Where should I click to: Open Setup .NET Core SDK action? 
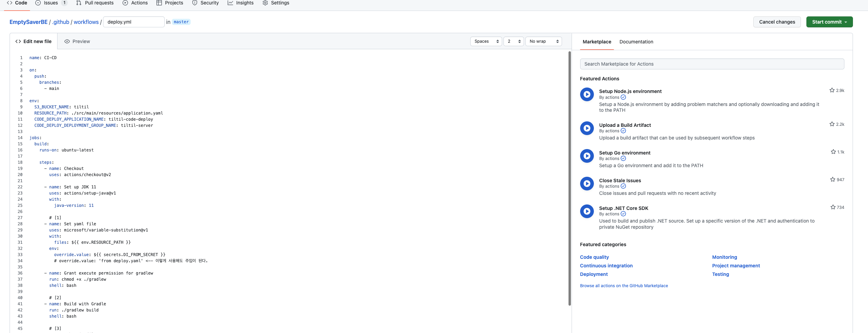624,208
